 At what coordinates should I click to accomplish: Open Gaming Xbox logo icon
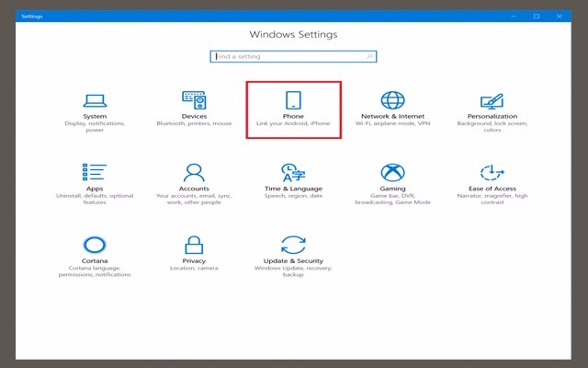(x=393, y=172)
